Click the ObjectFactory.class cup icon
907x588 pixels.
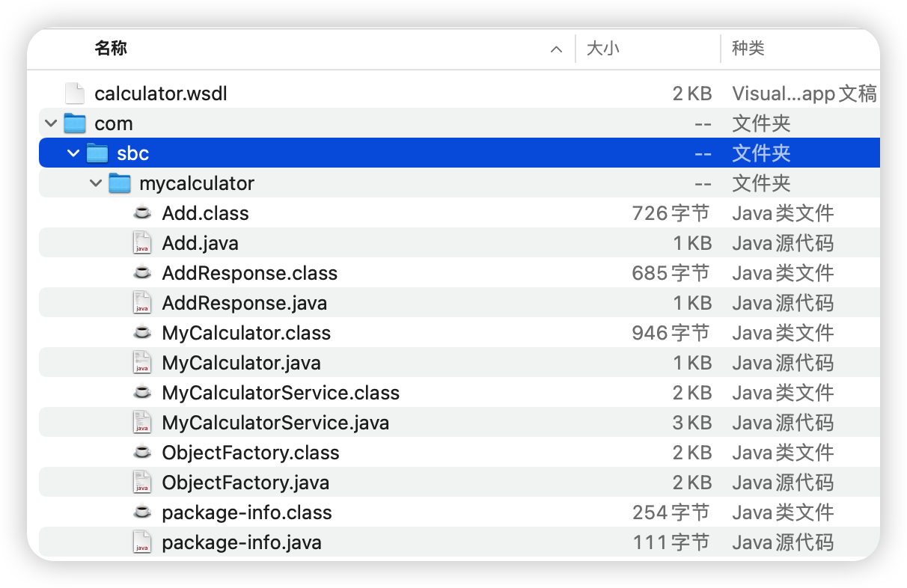pyautogui.click(x=141, y=453)
